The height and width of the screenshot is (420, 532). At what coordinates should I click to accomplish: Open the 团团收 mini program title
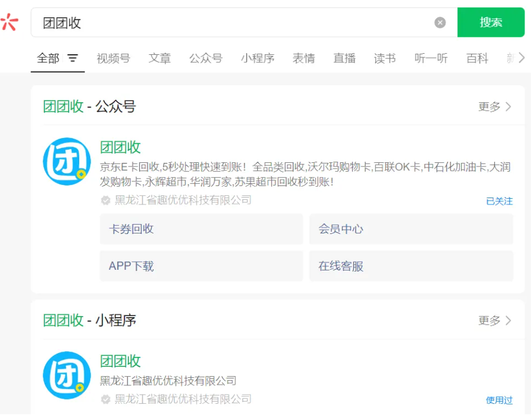(x=120, y=361)
